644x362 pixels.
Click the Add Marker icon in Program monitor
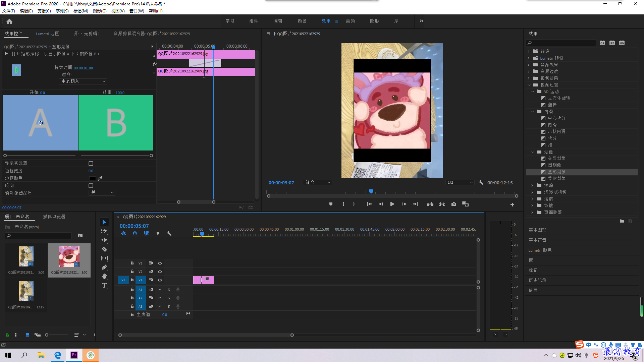point(331,204)
